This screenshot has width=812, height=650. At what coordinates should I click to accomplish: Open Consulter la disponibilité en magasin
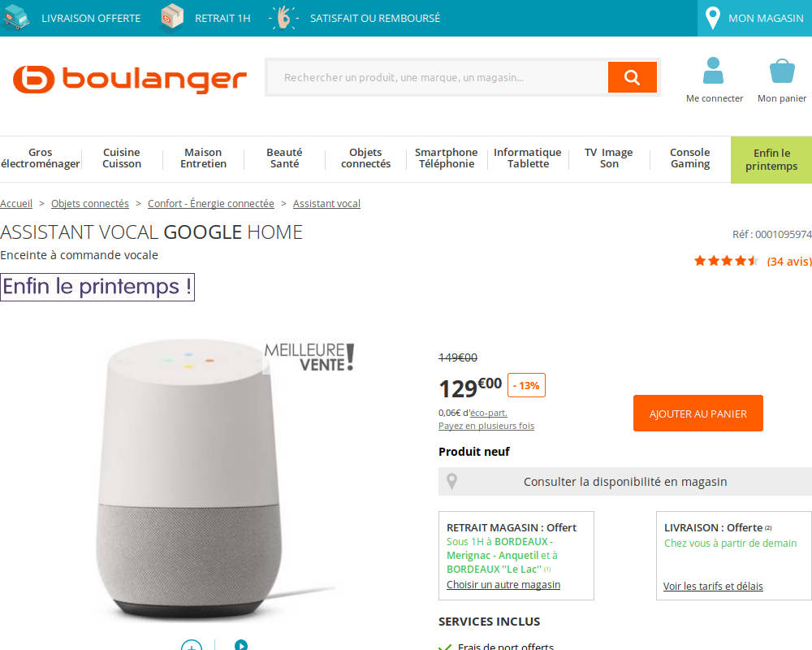[x=625, y=482]
